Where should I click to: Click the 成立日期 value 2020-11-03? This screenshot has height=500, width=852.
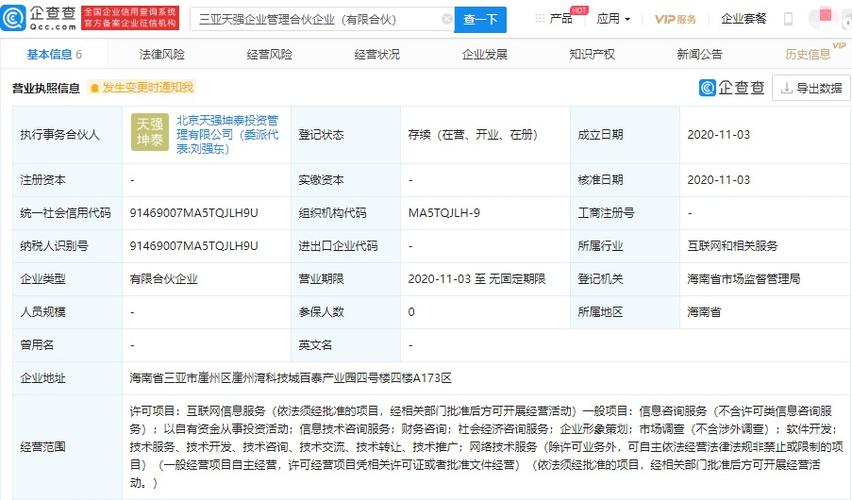[718, 135]
